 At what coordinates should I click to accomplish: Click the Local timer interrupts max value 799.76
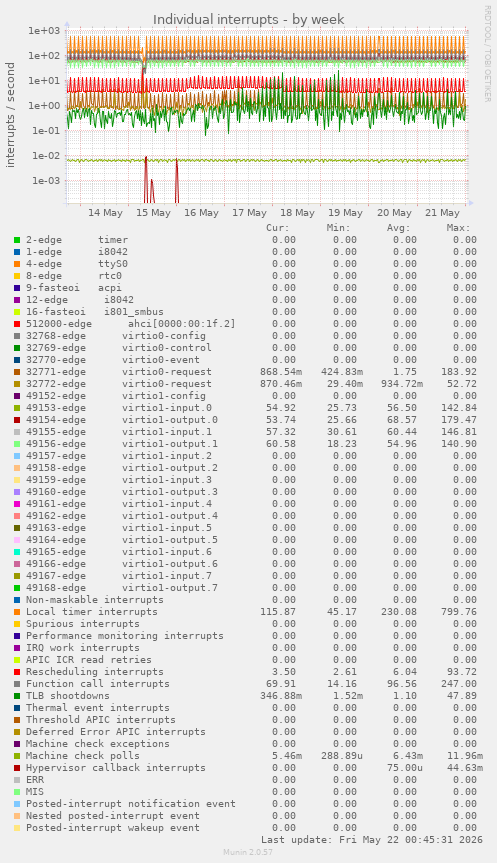coord(459,612)
